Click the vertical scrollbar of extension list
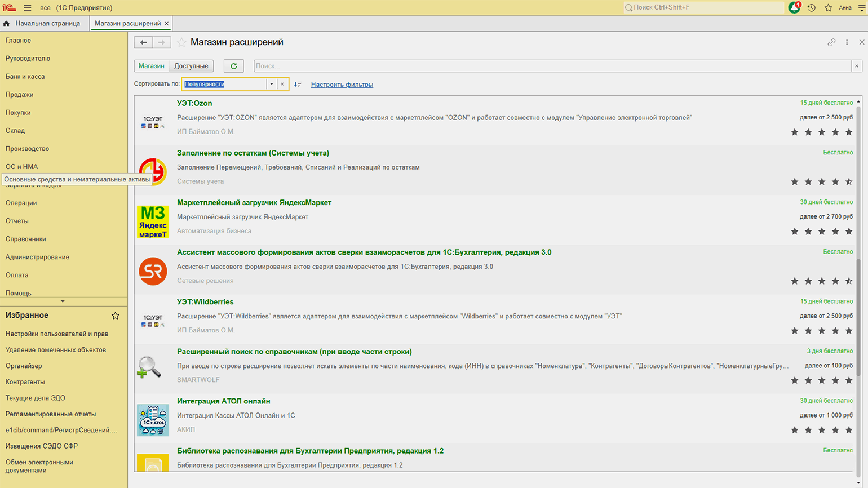Screen dimensions: 868x488 pyautogui.click(x=858, y=316)
